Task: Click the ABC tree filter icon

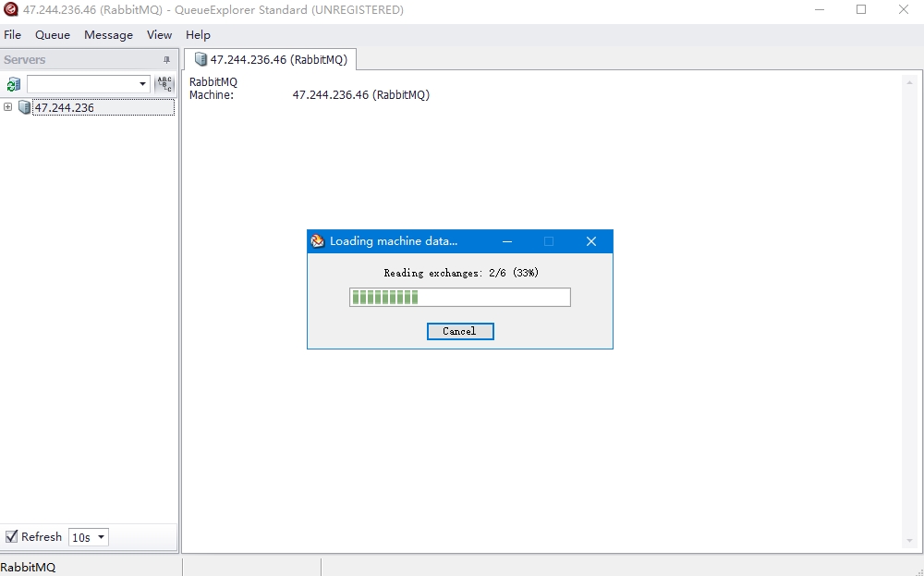Action: point(164,84)
